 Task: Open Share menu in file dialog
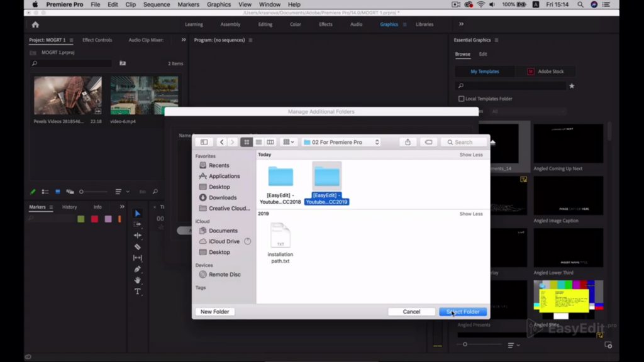[408, 142]
